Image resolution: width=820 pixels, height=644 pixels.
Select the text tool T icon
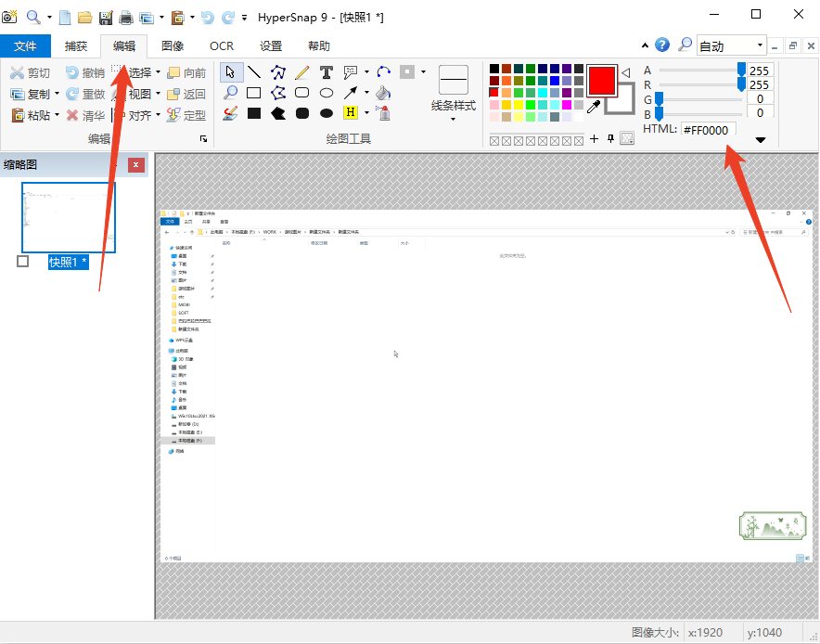[x=327, y=72]
